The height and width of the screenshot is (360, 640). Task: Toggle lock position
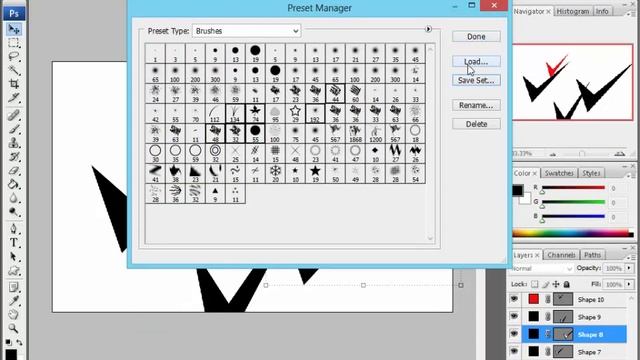(x=556, y=284)
